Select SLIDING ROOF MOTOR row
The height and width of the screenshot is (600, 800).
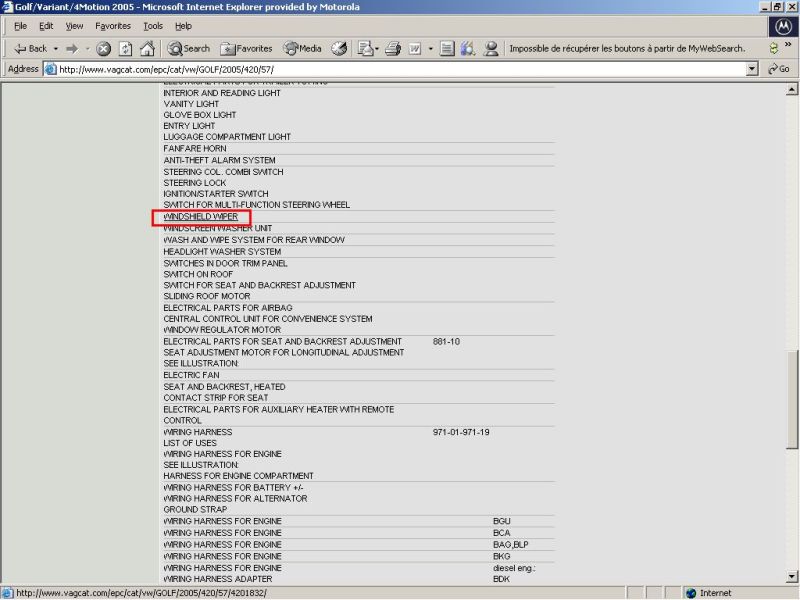tap(207, 296)
